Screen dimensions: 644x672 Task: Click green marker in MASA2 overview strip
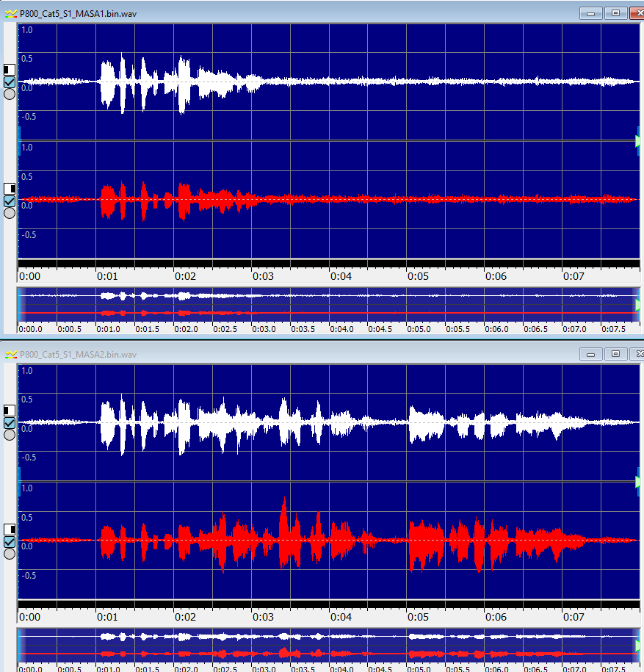[x=639, y=645]
